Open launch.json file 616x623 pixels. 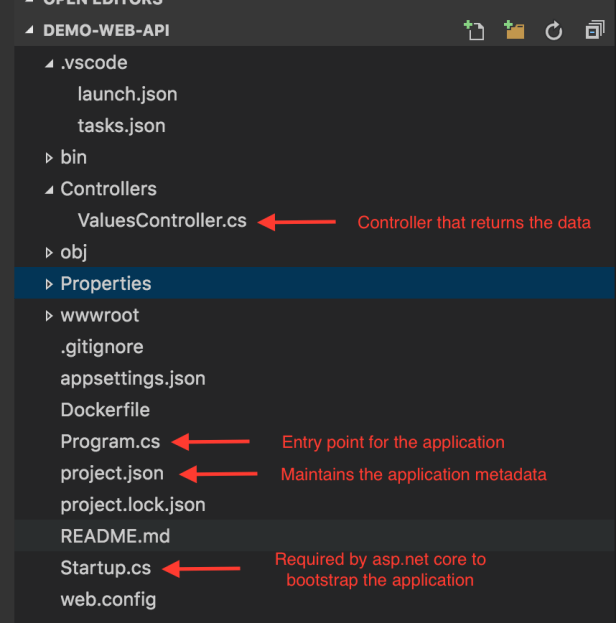pos(127,94)
